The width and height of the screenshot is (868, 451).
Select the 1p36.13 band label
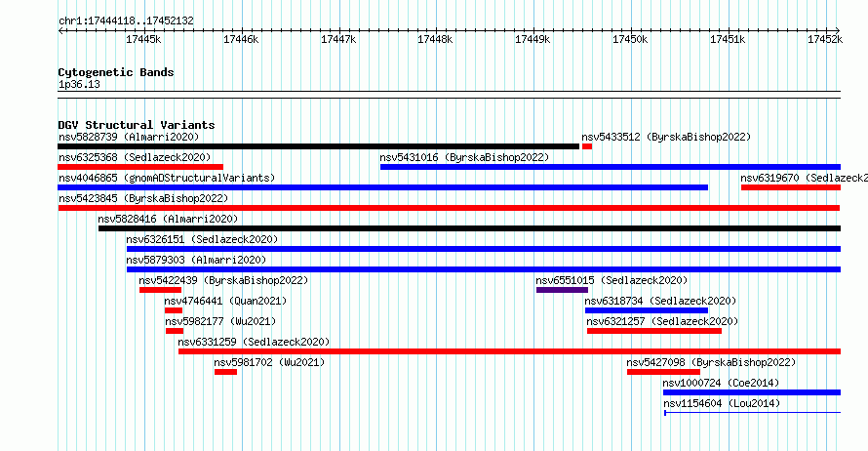pos(79,85)
